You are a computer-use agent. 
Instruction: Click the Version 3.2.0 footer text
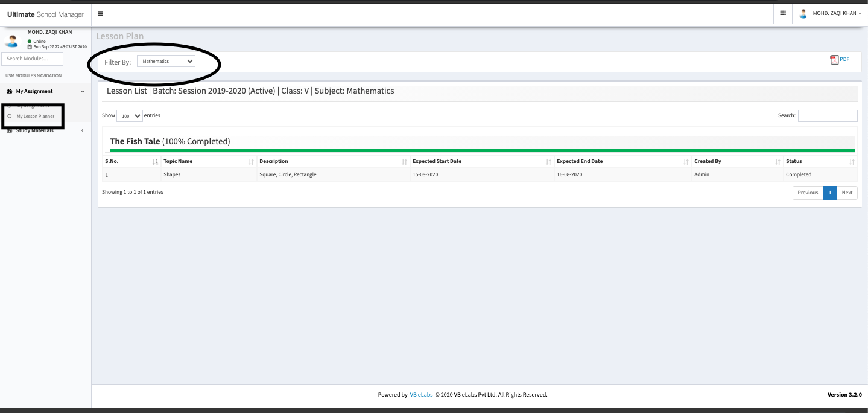[x=844, y=395]
